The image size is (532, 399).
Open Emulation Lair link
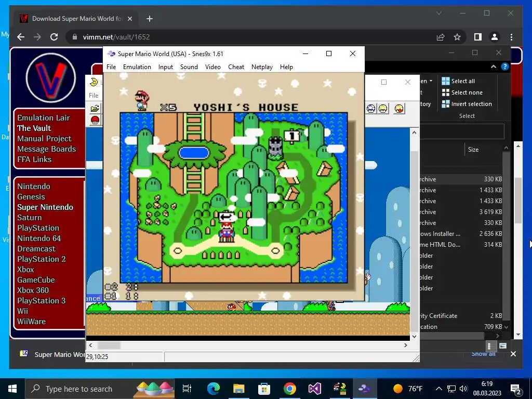[x=44, y=118]
